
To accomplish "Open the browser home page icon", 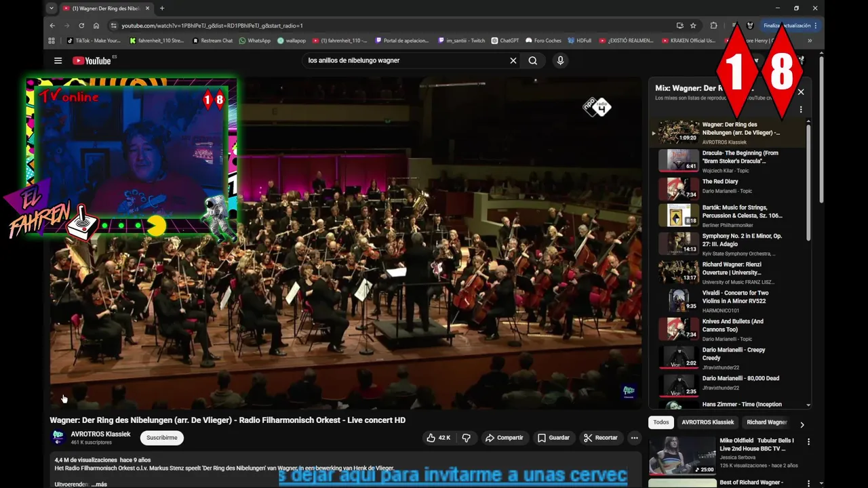I will pos(96,26).
